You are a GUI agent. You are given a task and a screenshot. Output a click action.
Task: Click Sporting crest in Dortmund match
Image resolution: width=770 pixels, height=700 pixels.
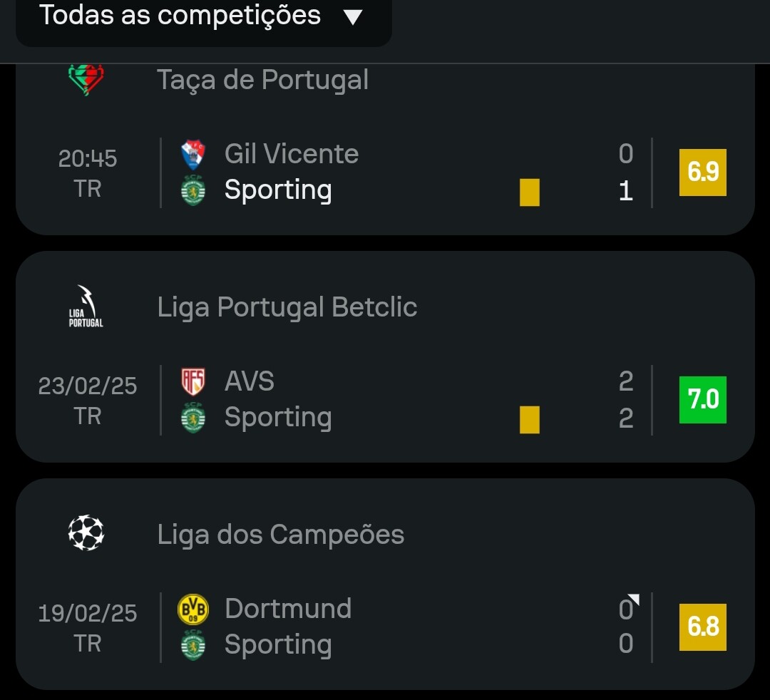[193, 645]
